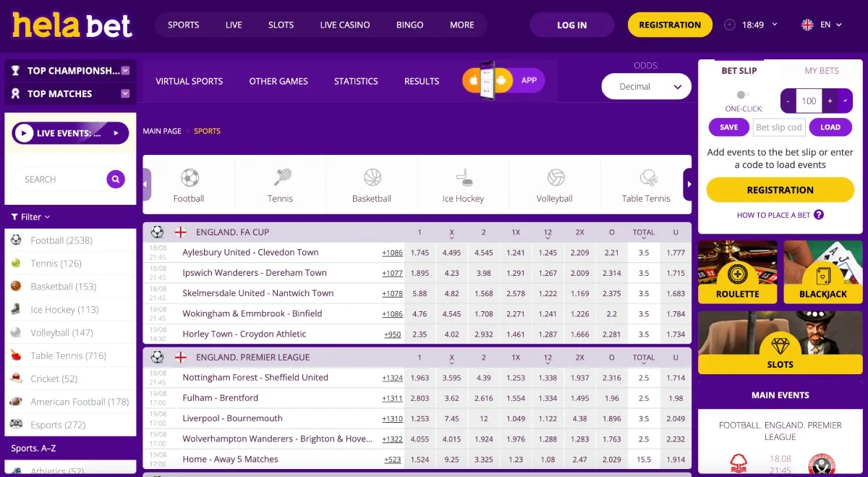
Task: Click the helabet logo
Action: 72,25
